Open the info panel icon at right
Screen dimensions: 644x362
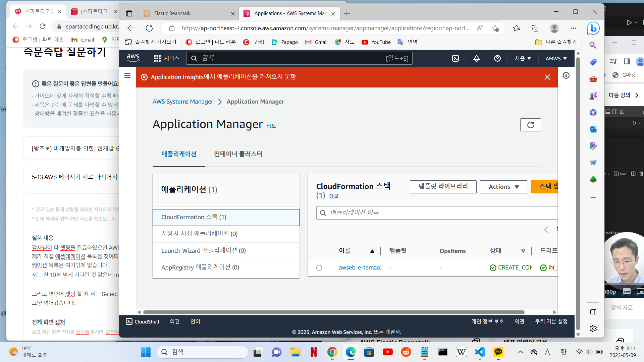point(566,75)
